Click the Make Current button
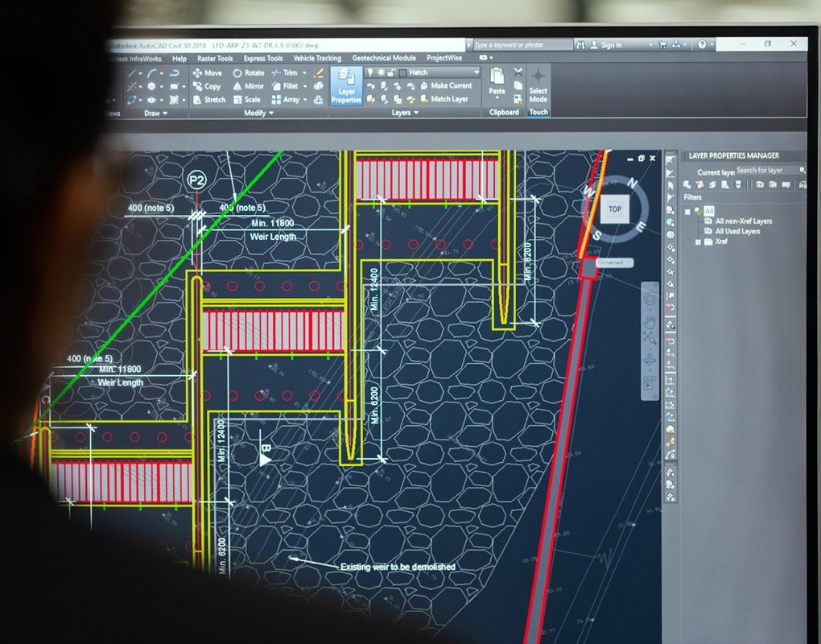 click(x=446, y=85)
